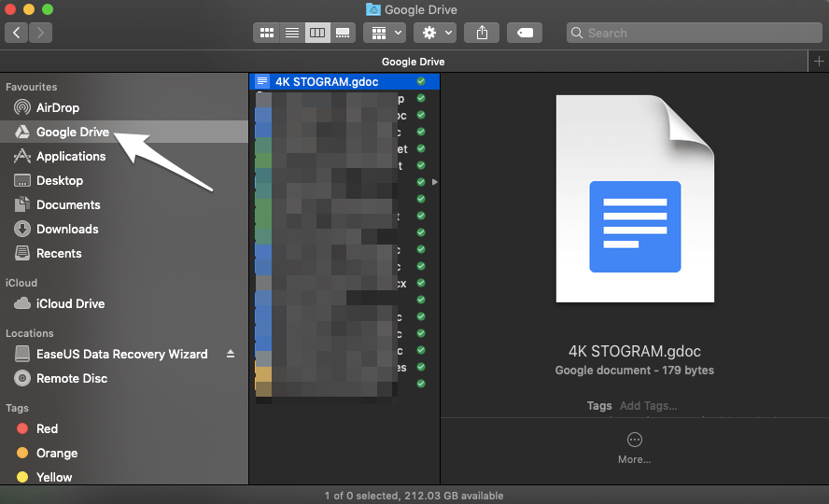Click the More... button in preview pane
The image size is (829, 504).
click(635, 447)
